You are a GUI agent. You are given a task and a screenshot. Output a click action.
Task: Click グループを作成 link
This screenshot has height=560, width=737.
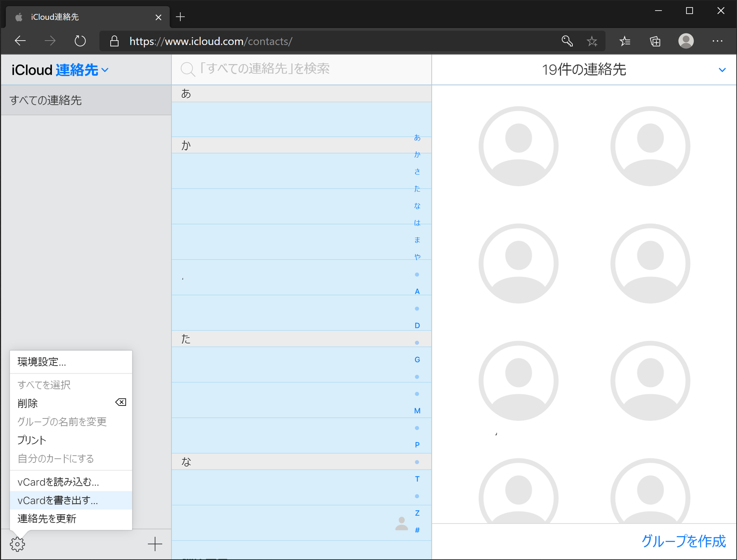683,542
